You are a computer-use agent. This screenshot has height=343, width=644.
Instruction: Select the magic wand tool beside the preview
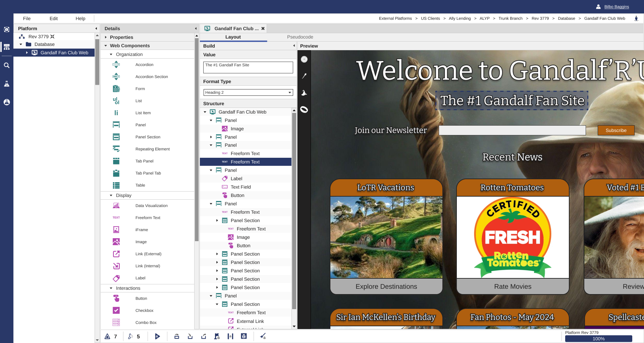[x=304, y=76]
